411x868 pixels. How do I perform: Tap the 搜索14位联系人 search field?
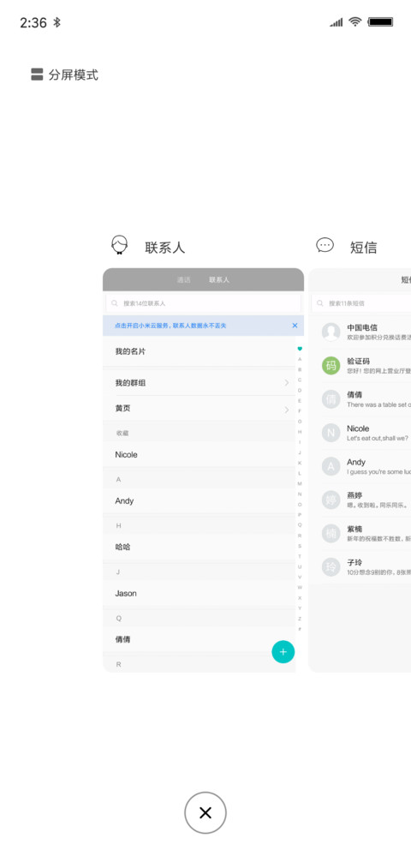click(x=203, y=303)
